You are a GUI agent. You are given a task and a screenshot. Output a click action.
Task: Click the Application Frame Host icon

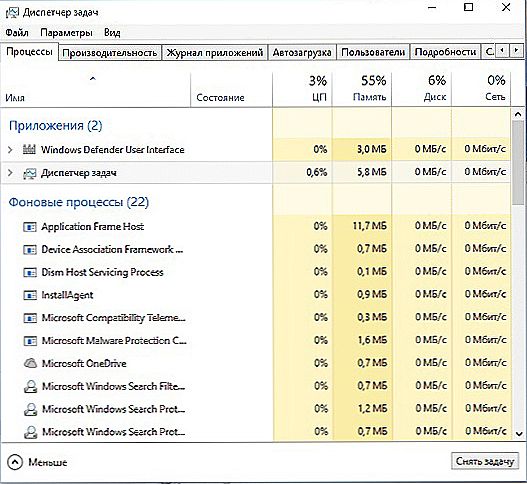pos(30,227)
